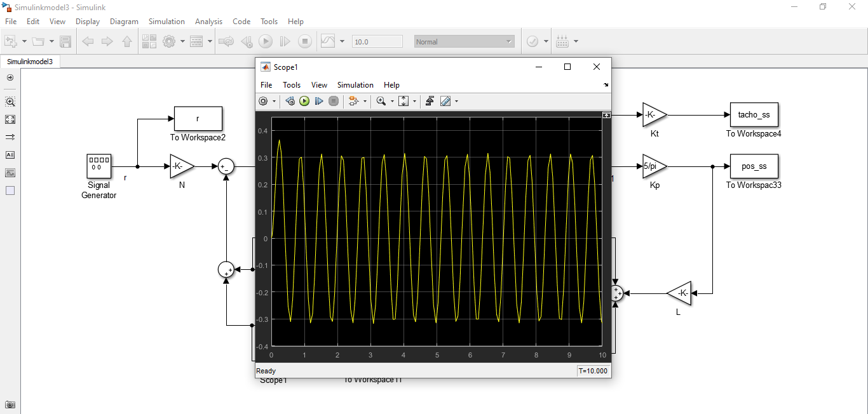Toggle the Sample Time Legend arrows icon
This screenshot has width=868, height=414.
pyautogui.click(x=10, y=137)
